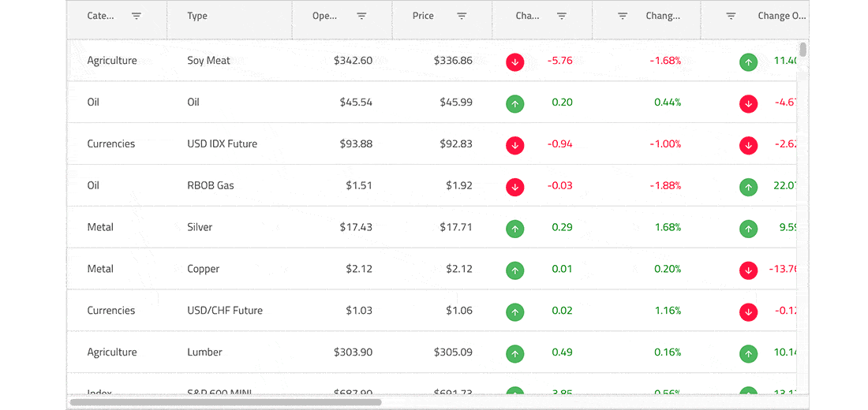The height and width of the screenshot is (410, 868).
Task: Click the red down arrow beside -0.03 for RBOB Gas
Action: pos(514,186)
